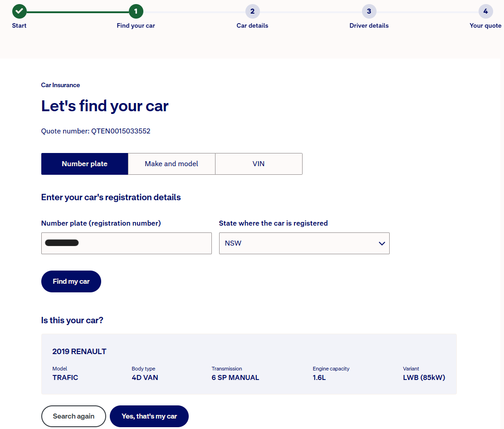Confirm with Yes, that's my car button

(x=149, y=416)
